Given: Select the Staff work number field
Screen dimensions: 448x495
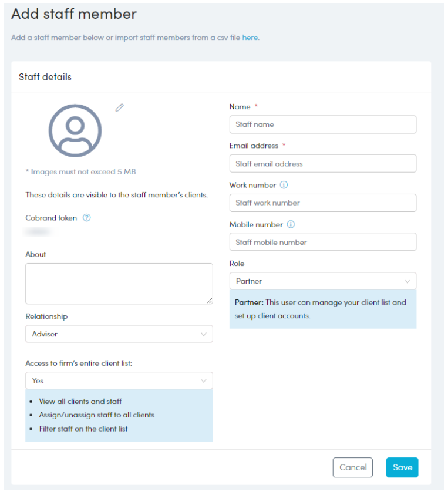Looking at the screenshot, I should (x=322, y=203).
